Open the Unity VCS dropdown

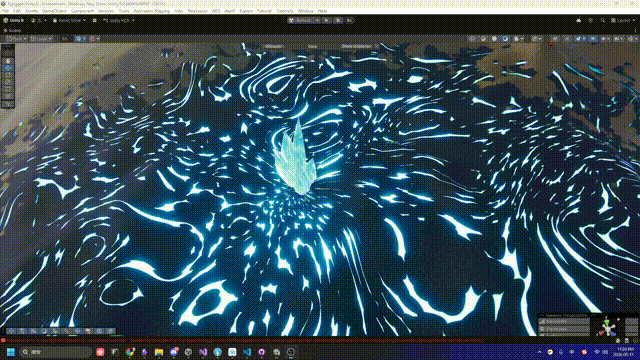118,20
